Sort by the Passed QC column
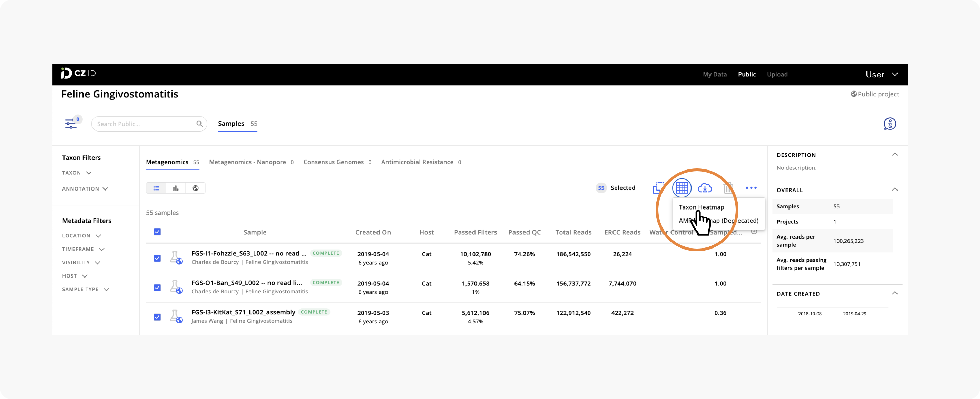980x399 pixels. coord(524,232)
